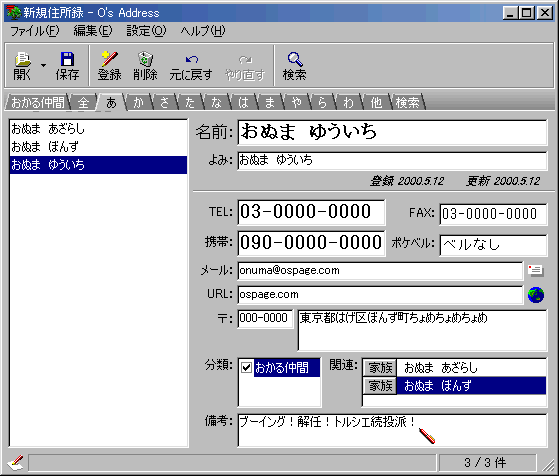Select おぬま あざらし in the name list

(x=98, y=129)
